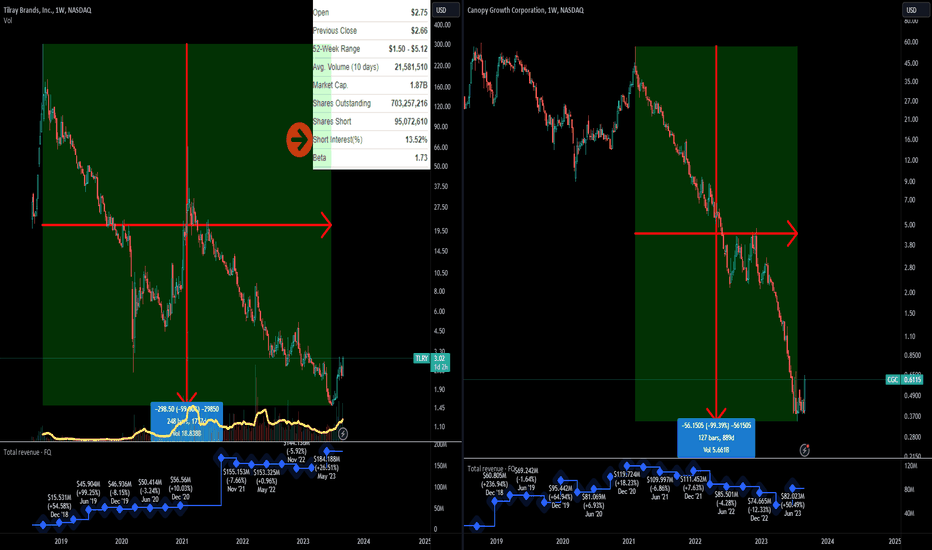This screenshot has height=550, width=932.
Task: Select the Vol indicator label on Tilray chart
Action: tap(8, 20)
